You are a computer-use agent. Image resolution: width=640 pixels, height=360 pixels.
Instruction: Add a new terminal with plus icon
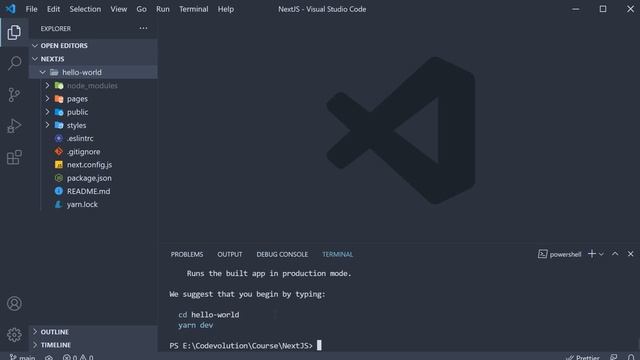[x=591, y=254]
